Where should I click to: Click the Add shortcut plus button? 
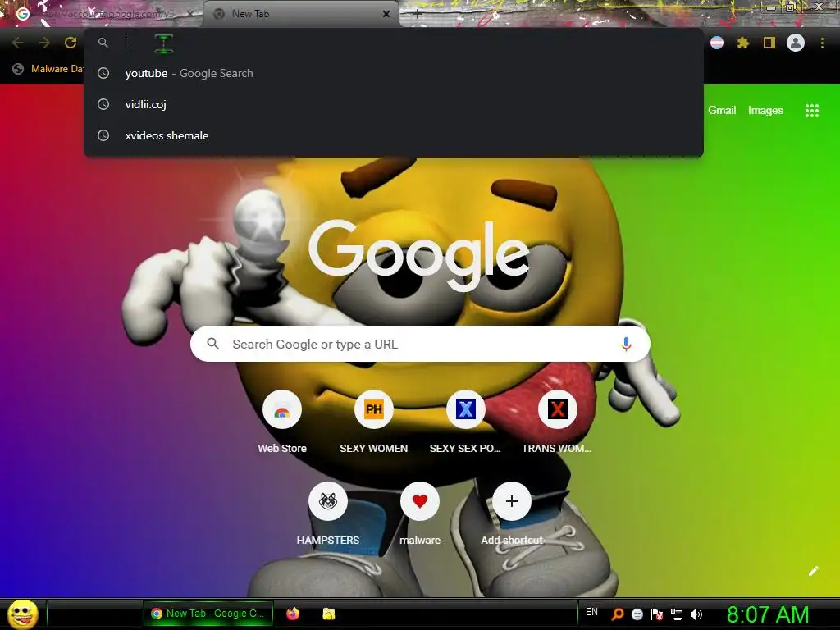[x=512, y=501]
